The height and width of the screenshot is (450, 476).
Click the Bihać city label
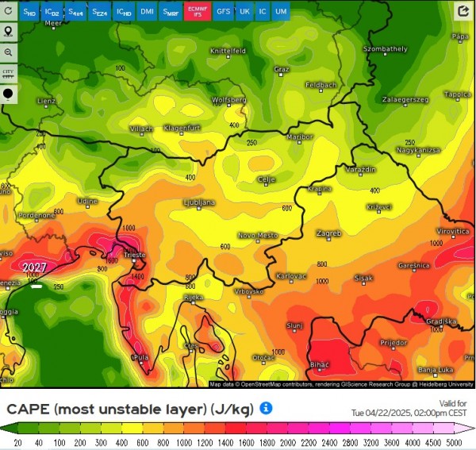(x=320, y=364)
